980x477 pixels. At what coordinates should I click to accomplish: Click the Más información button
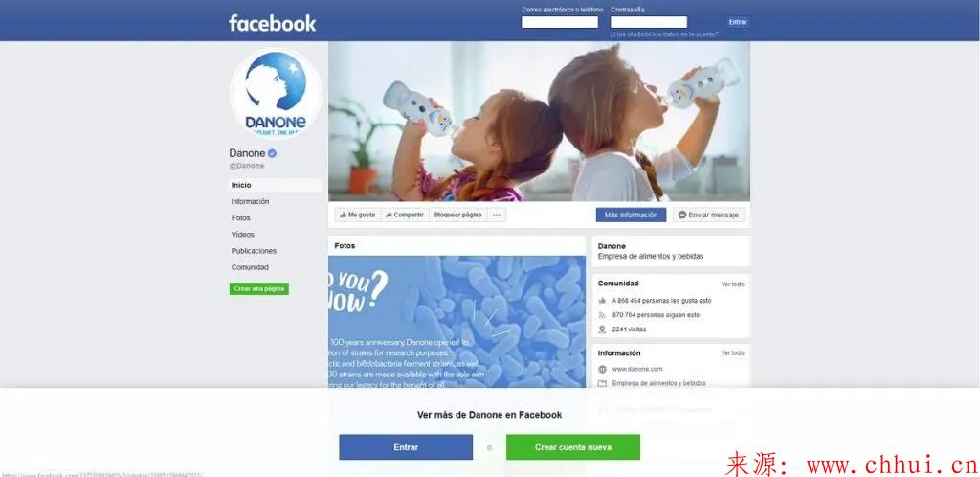point(631,216)
